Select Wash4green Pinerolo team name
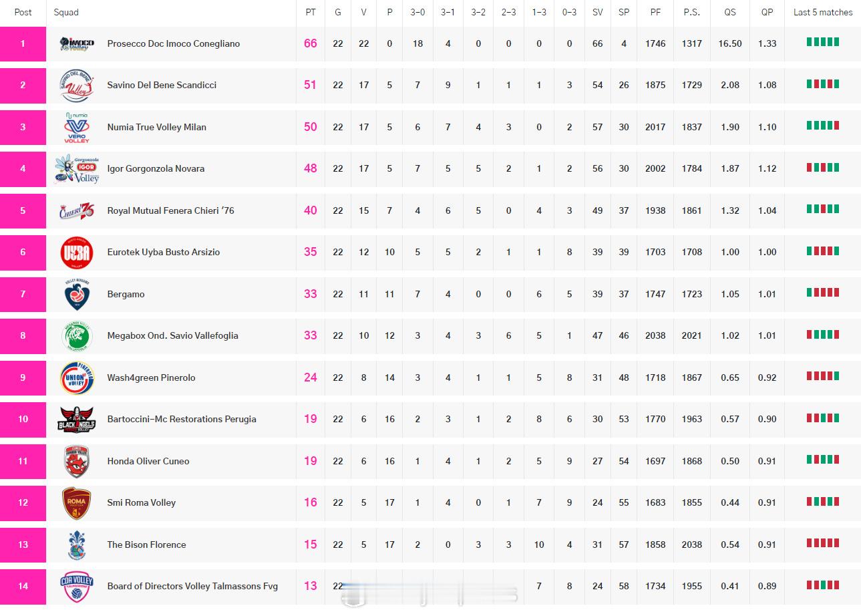Image resolution: width=861 pixels, height=616 pixels. pos(151,378)
